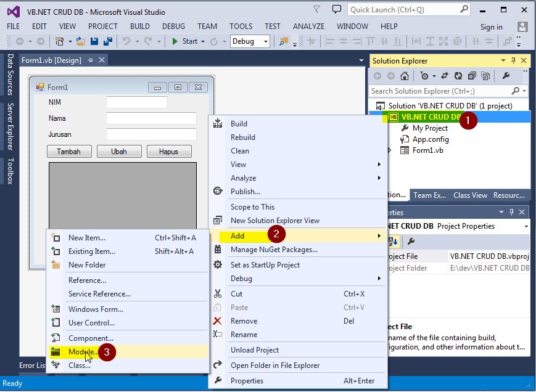536x392 pixels.
Task: Click the Ubah button on Form1
Action: coord(119,152)
